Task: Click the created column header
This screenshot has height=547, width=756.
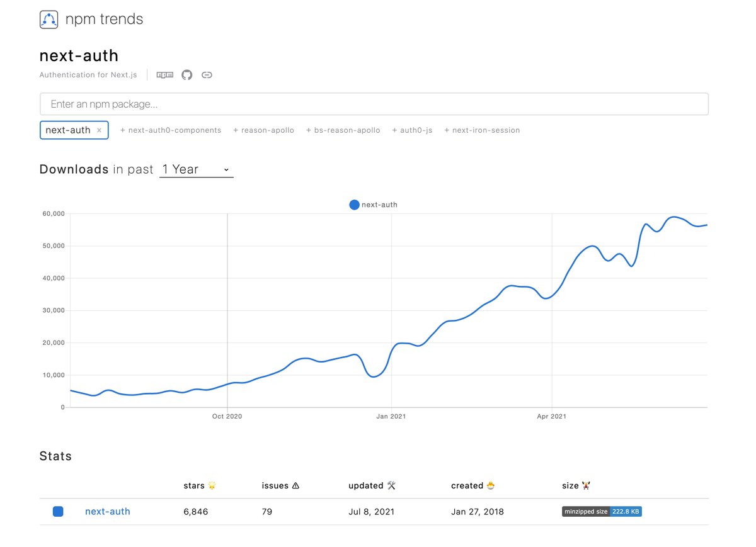Action: point(472,485)
